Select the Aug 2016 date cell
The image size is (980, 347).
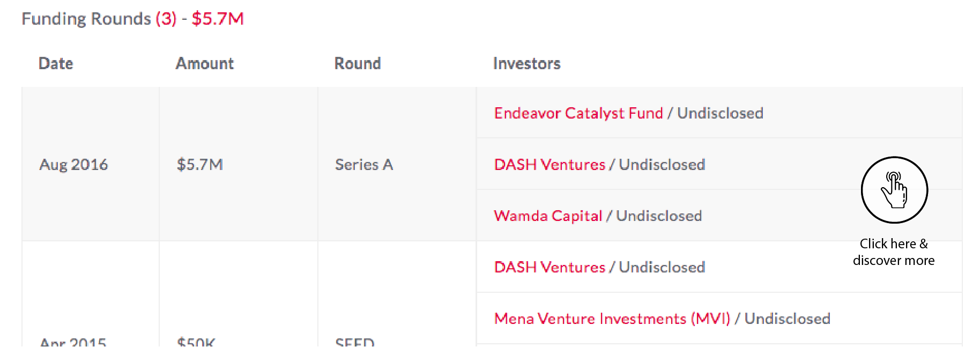click(73, 165)
